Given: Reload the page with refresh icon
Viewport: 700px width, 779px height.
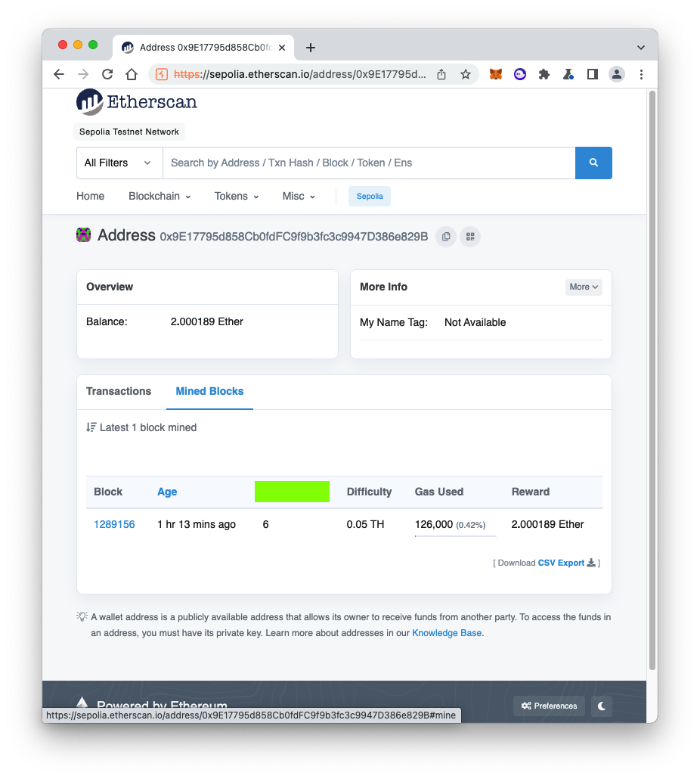Looking at the screenshot, I should 107,75.
